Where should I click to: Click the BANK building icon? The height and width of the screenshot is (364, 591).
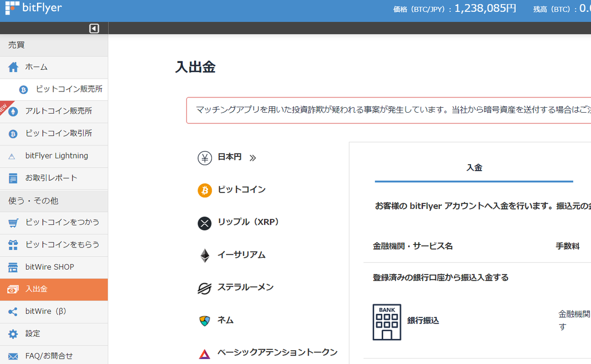pyautogui.click(x=387, y=322)
